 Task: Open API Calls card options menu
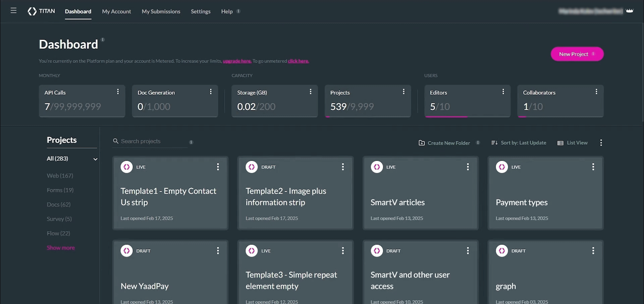(118, 92)
